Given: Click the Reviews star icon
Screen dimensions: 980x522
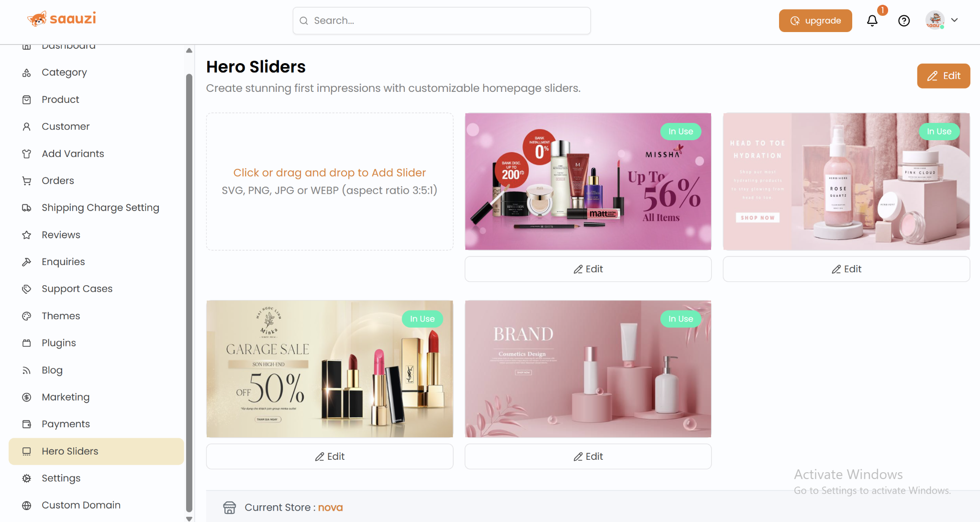Looking at the screenshot, I should pyautogui.click(x=27, y=235).
